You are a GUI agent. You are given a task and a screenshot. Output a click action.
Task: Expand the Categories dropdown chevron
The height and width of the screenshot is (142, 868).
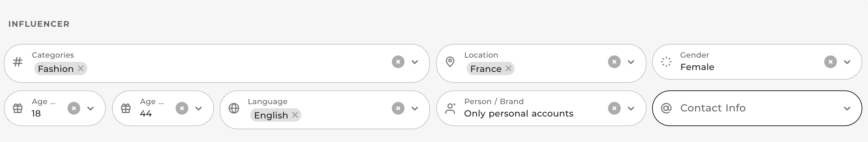pos(415,62)
